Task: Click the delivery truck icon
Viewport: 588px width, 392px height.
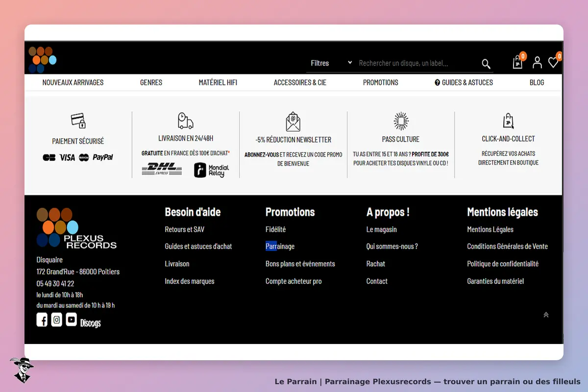Action: pos(185,121)
